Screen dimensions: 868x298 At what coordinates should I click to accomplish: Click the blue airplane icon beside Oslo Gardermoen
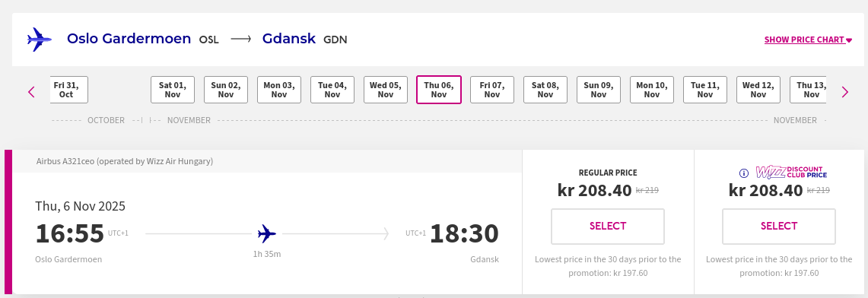(40, 40)
